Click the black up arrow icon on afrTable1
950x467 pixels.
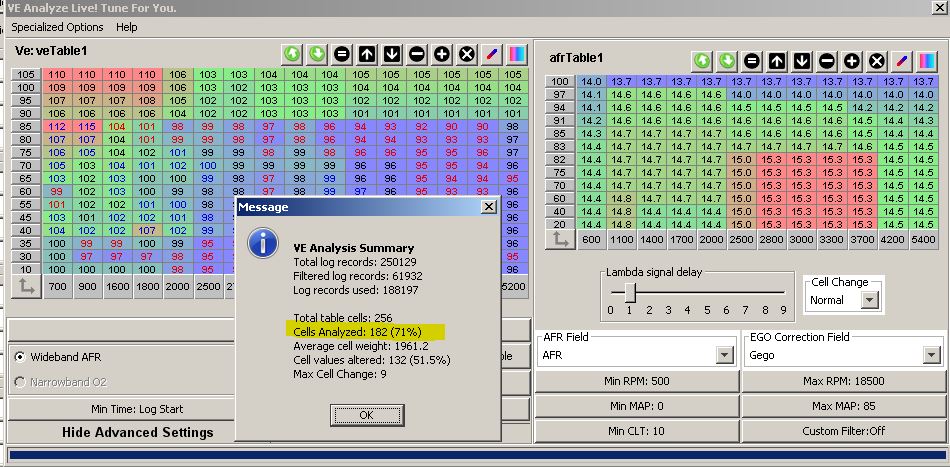point(777,60)
